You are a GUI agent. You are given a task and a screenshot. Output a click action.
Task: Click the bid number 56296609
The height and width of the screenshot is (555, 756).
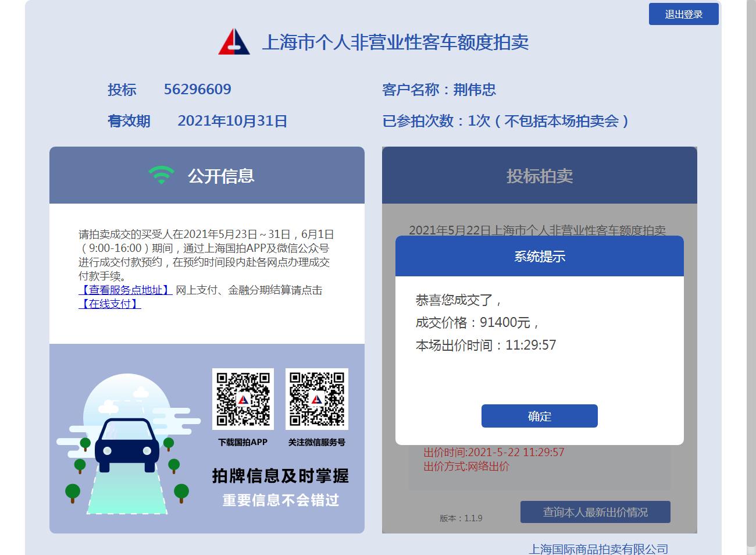point(198,89)
